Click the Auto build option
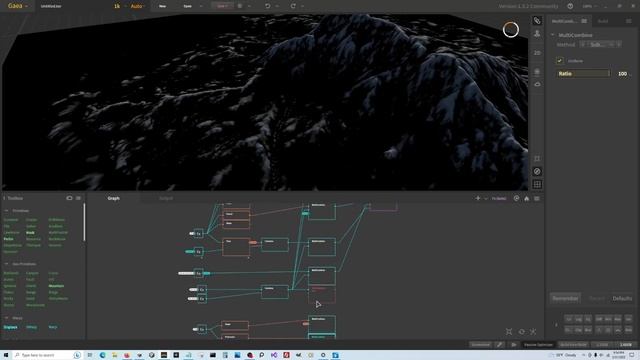640x360 pixels. (137, 6)
